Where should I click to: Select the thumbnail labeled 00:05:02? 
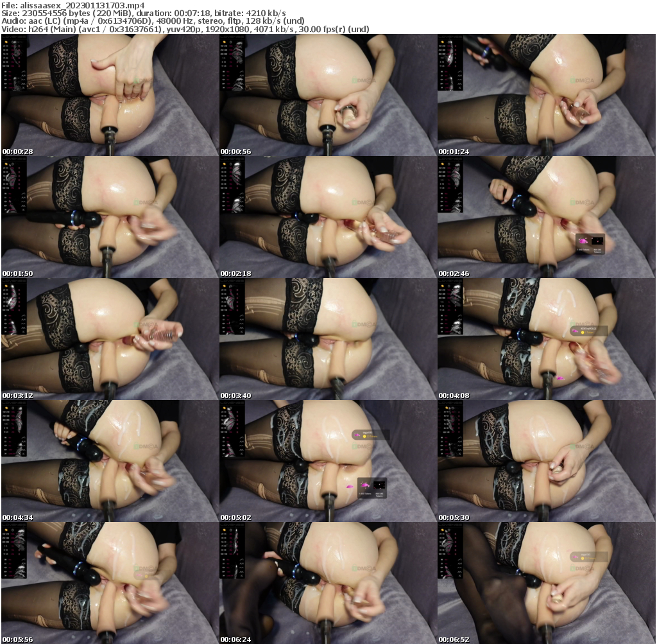[x=328, y=461]
